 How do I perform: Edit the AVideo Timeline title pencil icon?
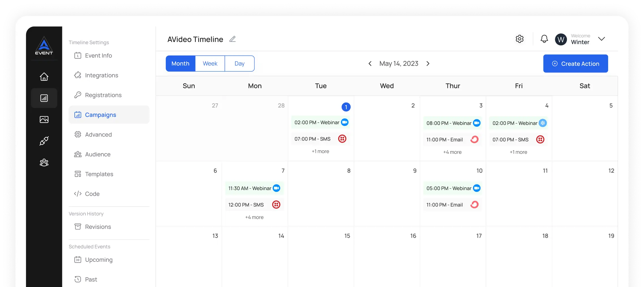pos(232,39)
